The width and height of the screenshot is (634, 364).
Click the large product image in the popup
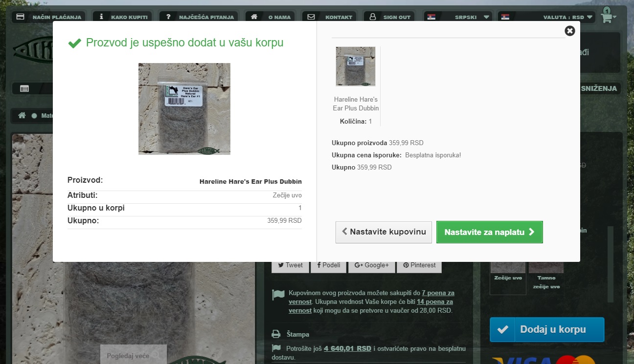(x=184, y=109)
